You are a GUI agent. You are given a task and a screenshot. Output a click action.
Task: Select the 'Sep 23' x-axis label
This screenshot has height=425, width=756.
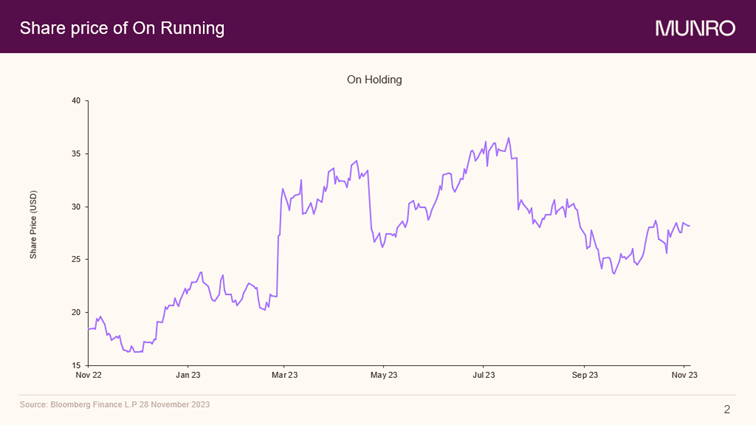click(585, 376)
